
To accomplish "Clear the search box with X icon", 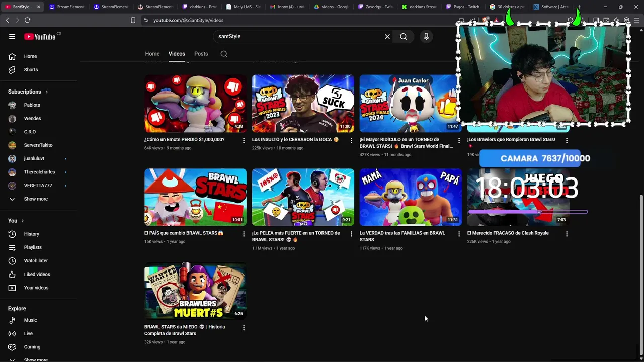I will pyautogui.click(x=387, y=36).
